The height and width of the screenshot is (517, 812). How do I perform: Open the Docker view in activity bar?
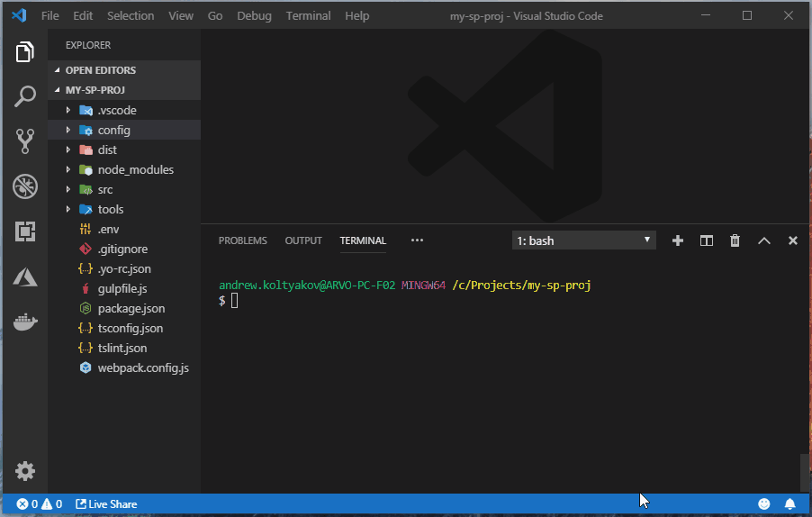25,322
